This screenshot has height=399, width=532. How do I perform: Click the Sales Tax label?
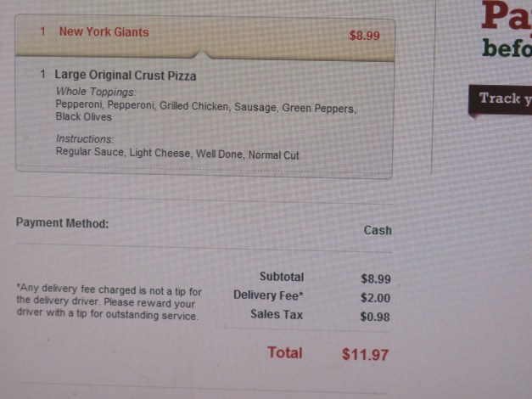tap(277, 315)
